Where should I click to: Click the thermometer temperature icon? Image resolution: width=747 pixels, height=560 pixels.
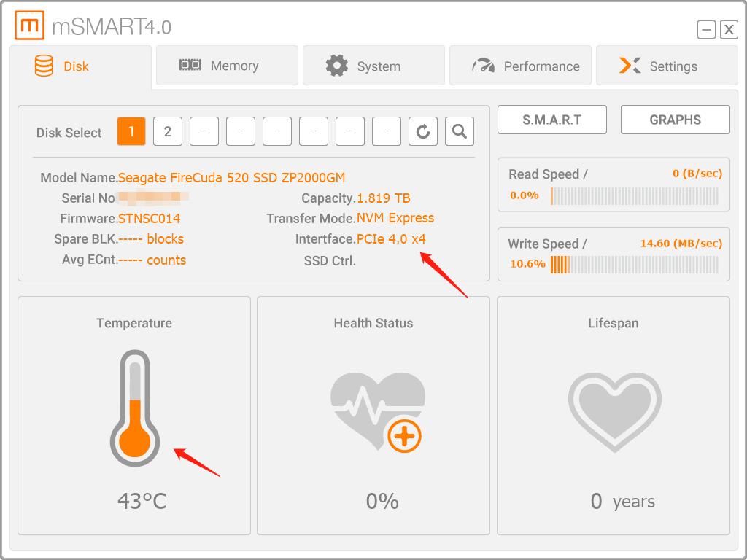135,408
